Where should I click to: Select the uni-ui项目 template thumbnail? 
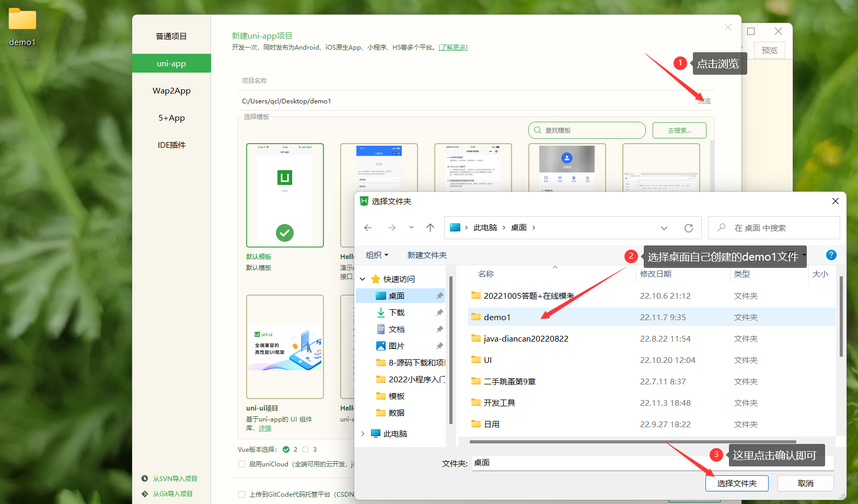click(285, 347)
